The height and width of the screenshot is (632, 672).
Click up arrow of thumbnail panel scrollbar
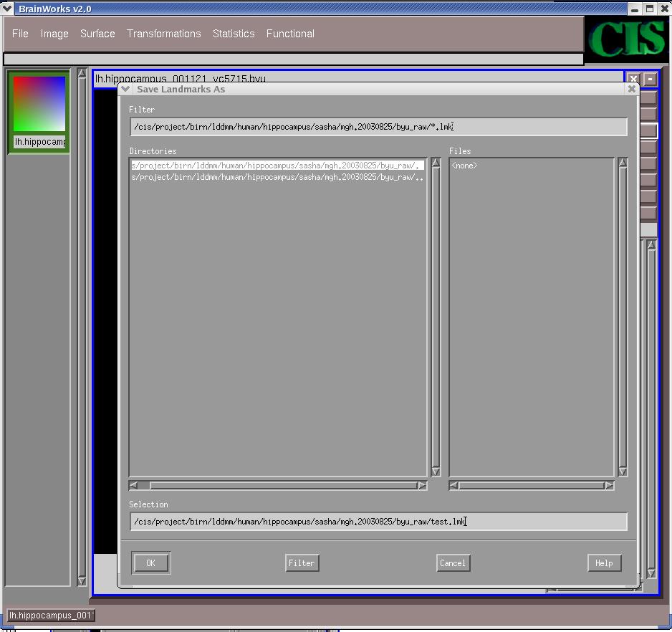tap(82, 73)
